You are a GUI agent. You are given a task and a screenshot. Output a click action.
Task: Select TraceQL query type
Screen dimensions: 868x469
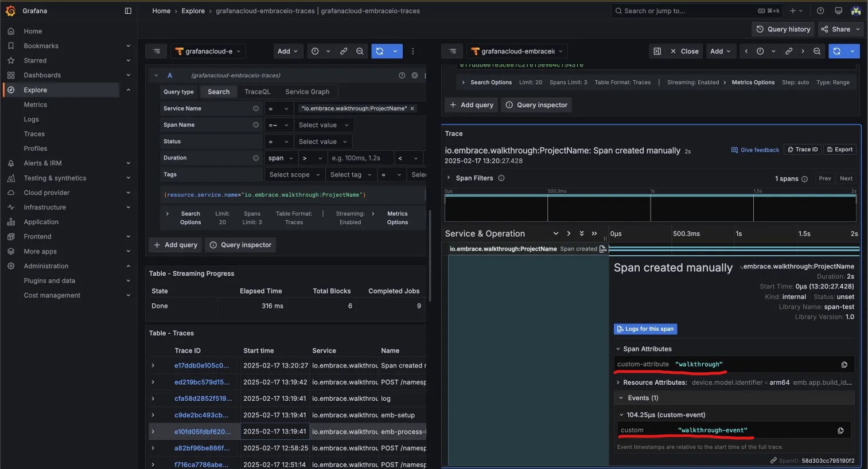click(257, 92)
